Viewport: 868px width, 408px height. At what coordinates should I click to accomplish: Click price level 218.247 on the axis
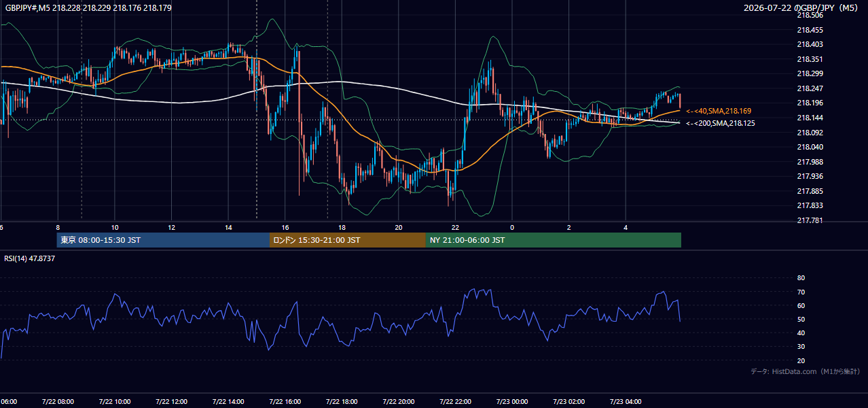click(810, 88)
